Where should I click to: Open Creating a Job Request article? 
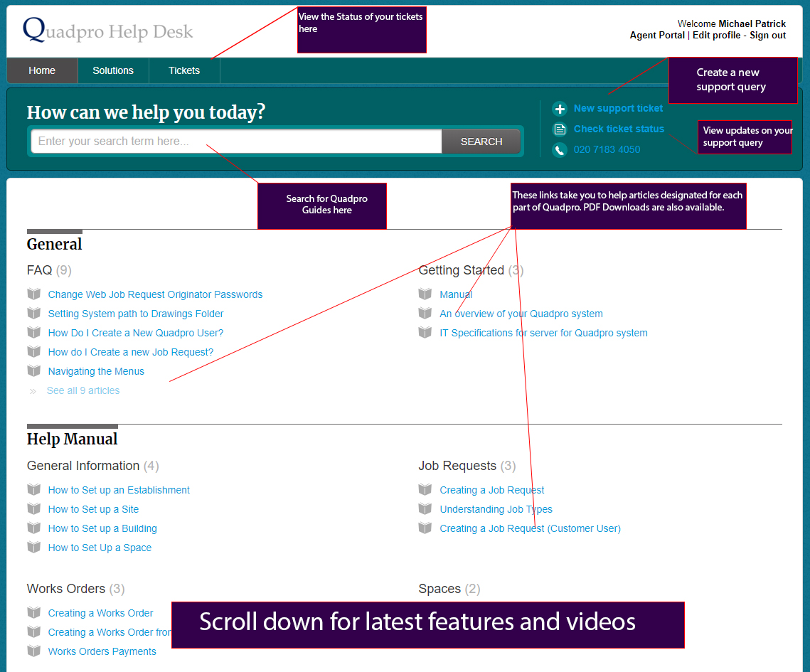pos(492,490)
